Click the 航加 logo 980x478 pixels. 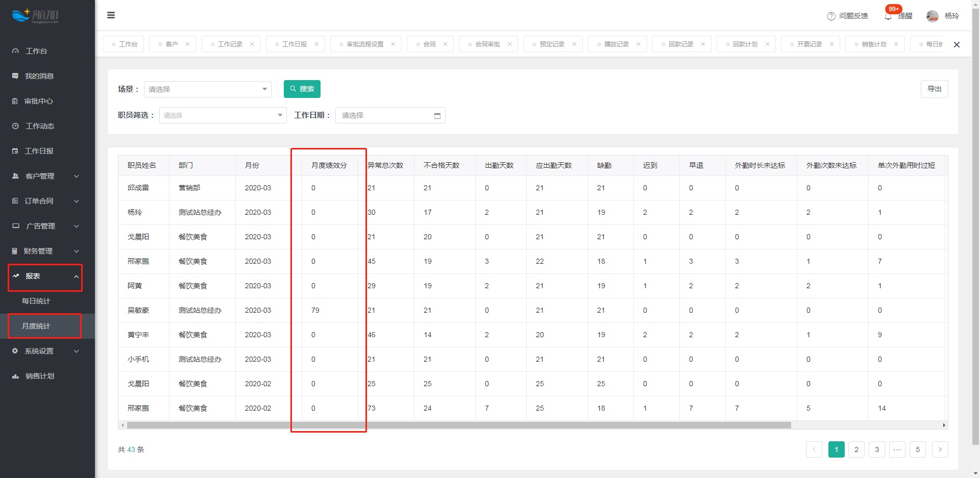click(35, 16)
